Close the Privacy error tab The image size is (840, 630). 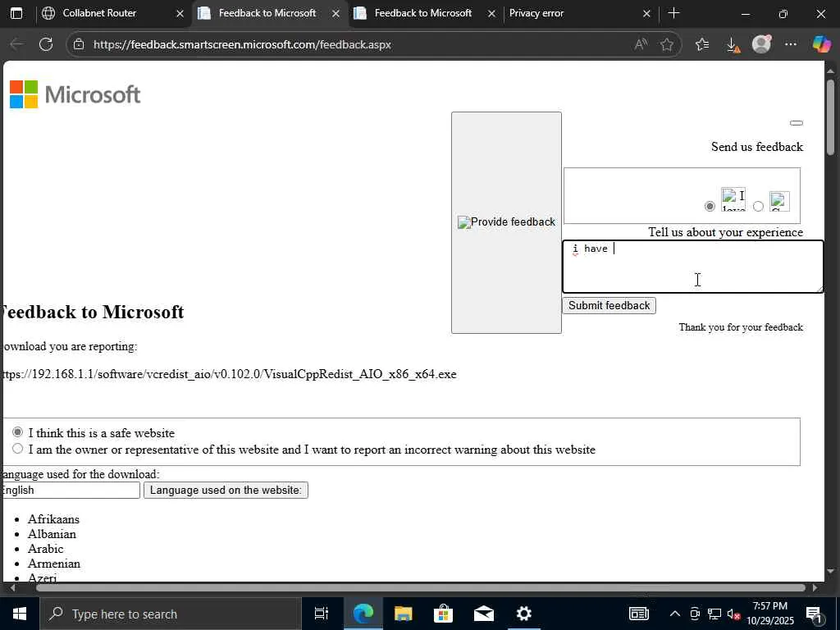pyautogui.click(x=646, y=14)
